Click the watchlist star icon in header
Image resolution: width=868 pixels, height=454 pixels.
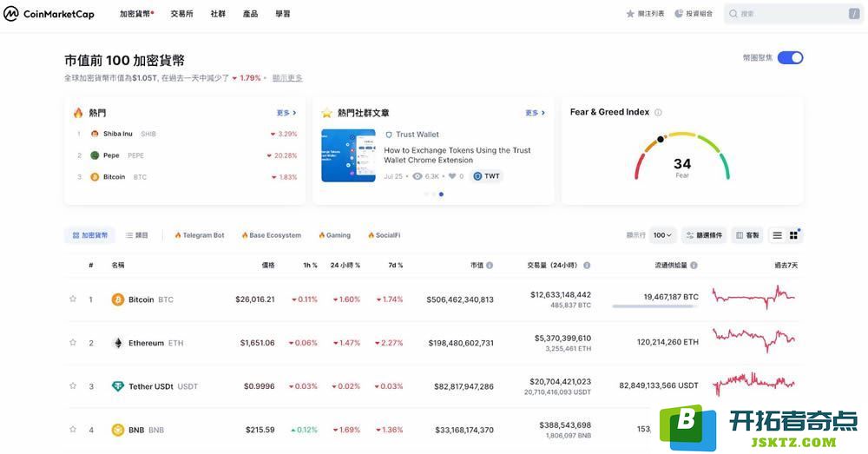pyautogui.click(x=630, y=14)
